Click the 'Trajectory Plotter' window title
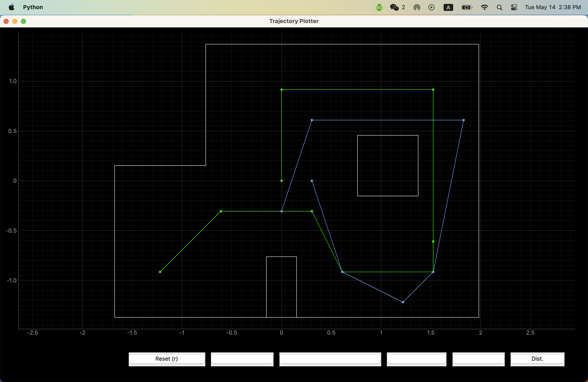The width and height of the screenshot is (588, 382). click(294, 21)
